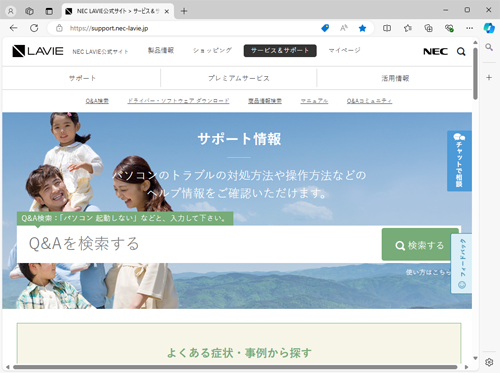Click the address bar URL
Viewport: 500px width, 373px height.
[109, 28]
